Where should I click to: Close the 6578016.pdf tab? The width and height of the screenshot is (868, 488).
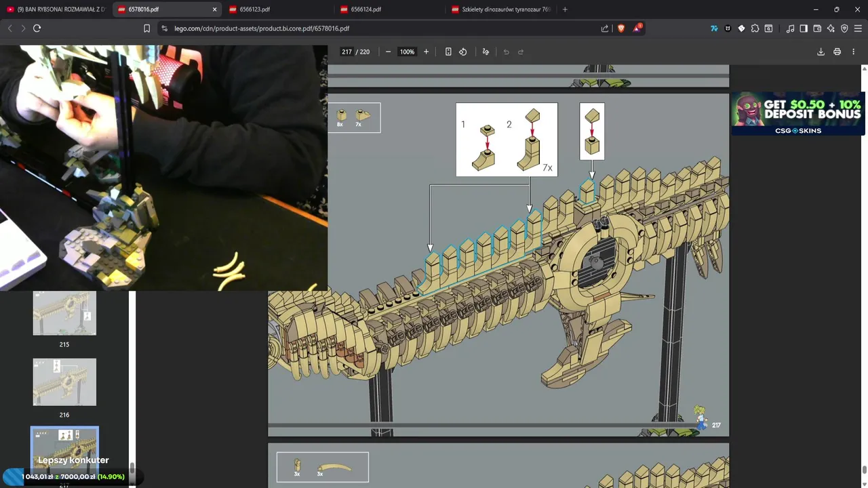click(x=215, y=9)
